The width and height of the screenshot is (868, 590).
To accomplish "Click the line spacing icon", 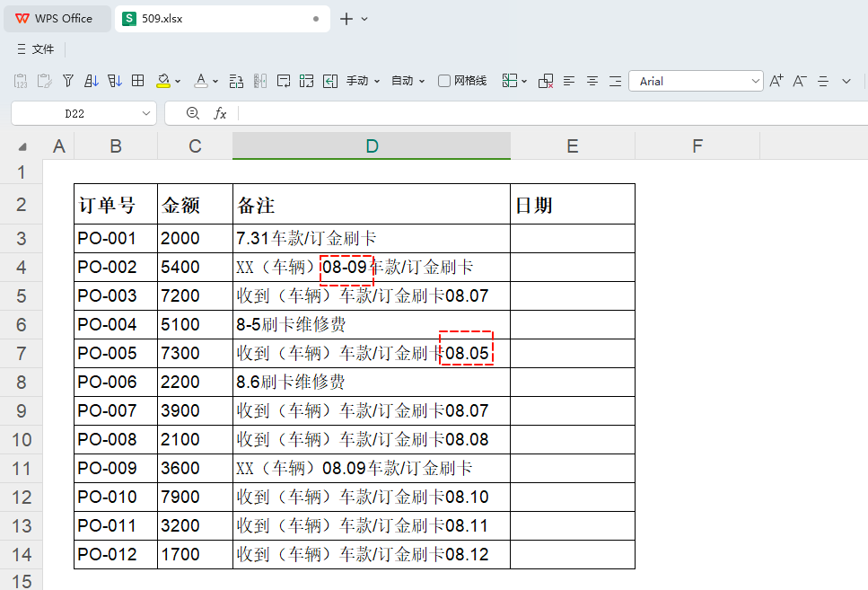I will click(x=823, y=81).
